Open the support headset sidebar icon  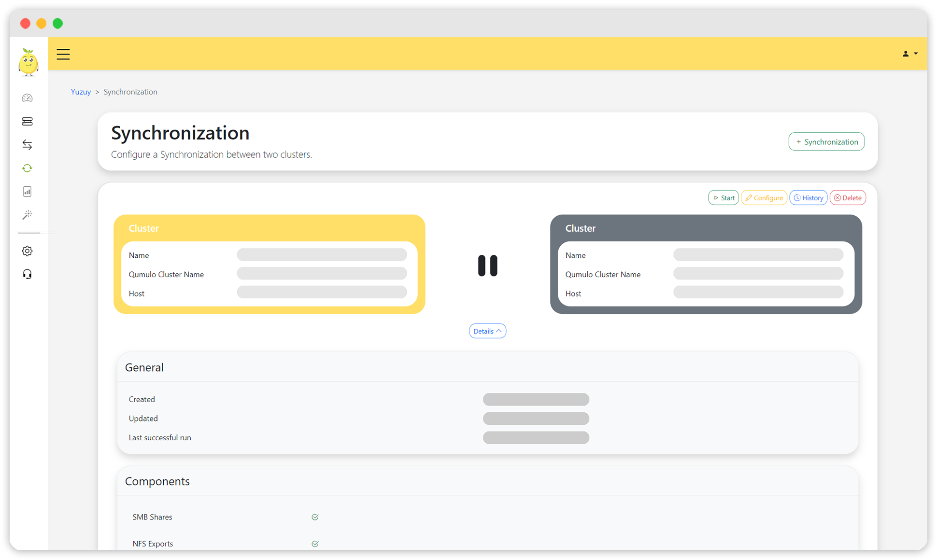click(x=27, y=274)
